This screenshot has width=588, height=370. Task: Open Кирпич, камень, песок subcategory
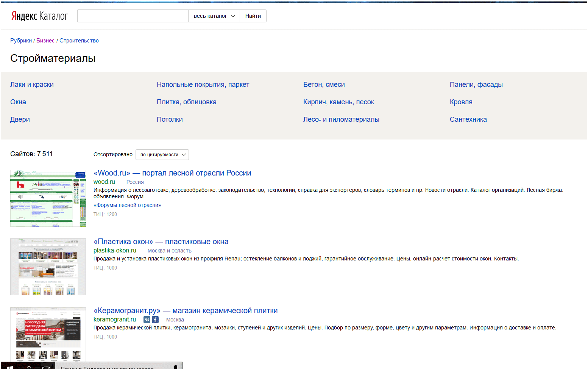point(338,102)
